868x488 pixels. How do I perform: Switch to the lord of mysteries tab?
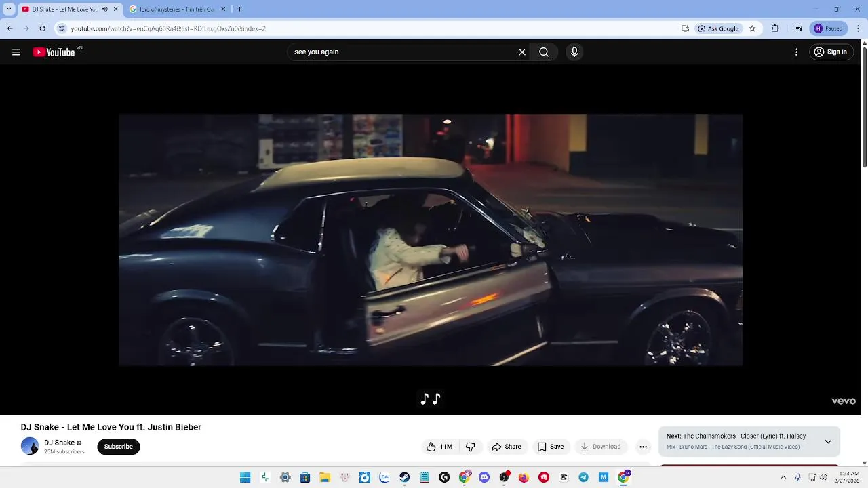click(x=177, y=9)
